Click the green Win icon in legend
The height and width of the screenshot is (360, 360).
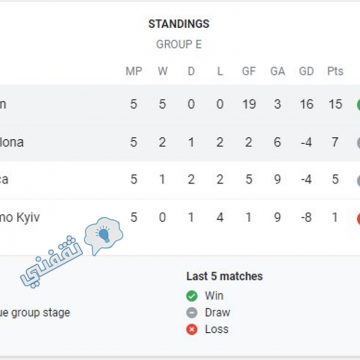pos(192,296)
